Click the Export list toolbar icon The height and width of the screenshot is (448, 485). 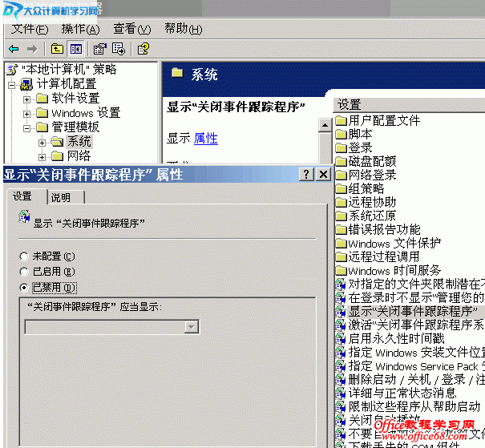(119, 49)
